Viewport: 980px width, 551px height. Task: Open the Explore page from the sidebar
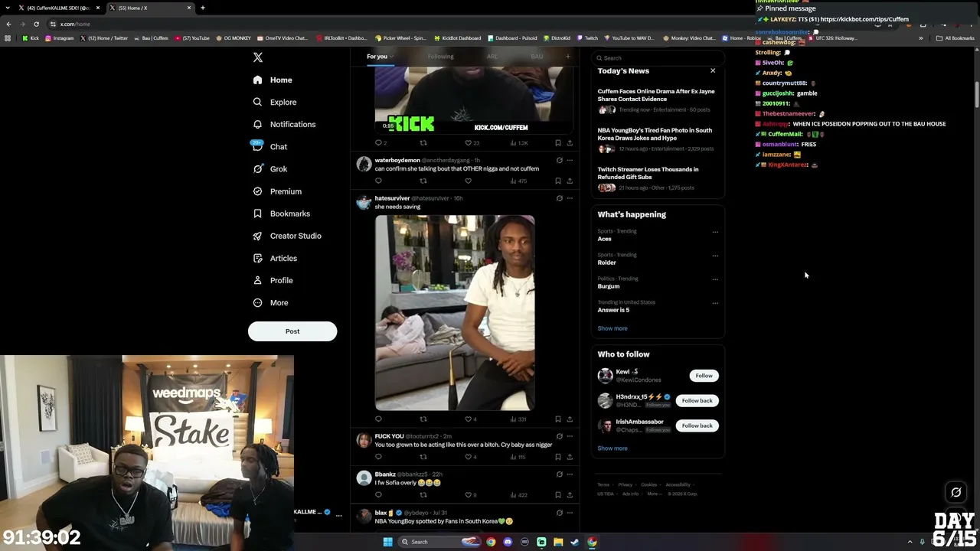275,102
